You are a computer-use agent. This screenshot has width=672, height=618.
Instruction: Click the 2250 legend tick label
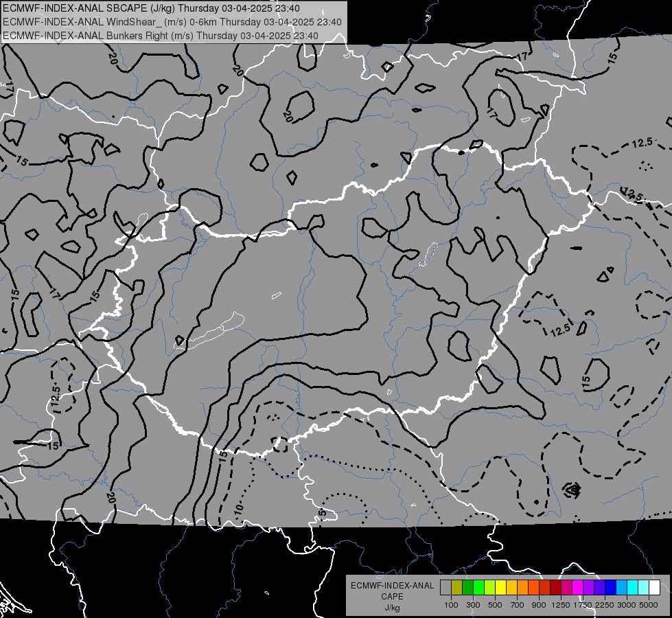point(605,605)
